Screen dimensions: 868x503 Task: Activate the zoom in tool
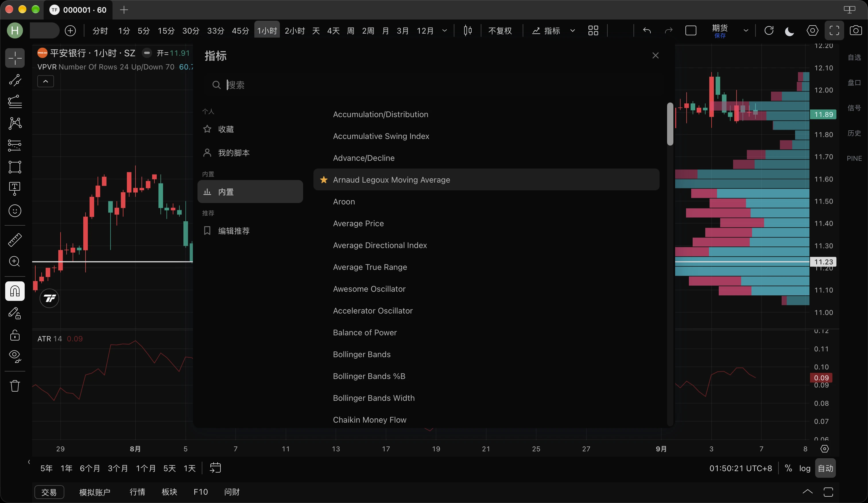pos(15,262)
